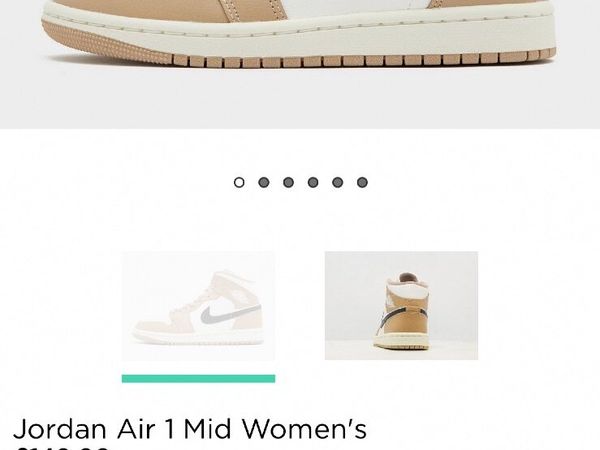600x450 pixels.
Task: Select the first hollow carousel dot
Action: pyautogui.click(x=239, y=183)
